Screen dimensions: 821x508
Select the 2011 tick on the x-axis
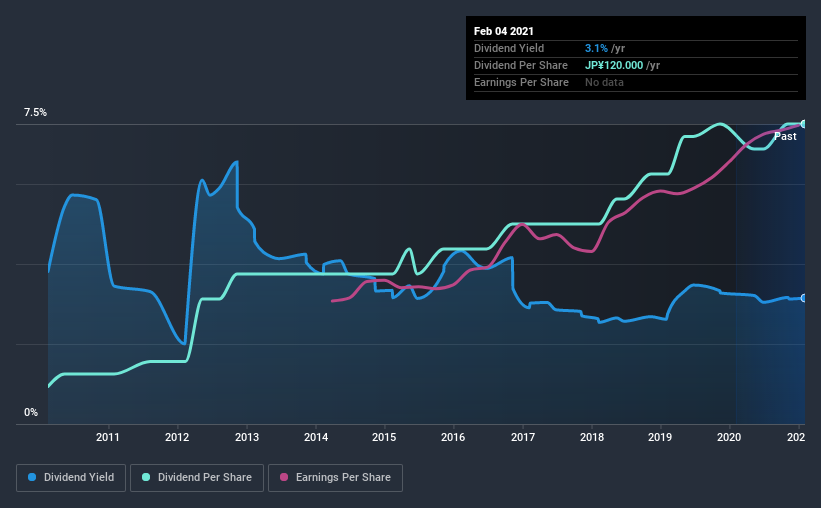[108, 437]
